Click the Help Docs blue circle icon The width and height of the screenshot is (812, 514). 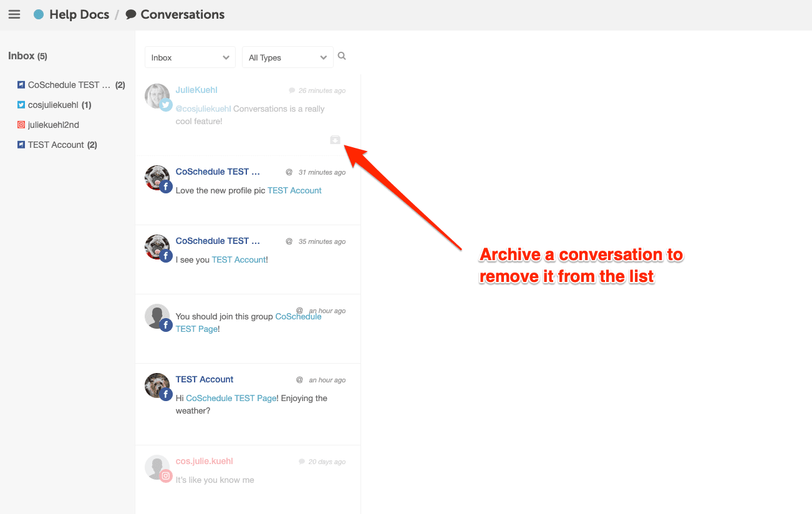pos(39,14)
